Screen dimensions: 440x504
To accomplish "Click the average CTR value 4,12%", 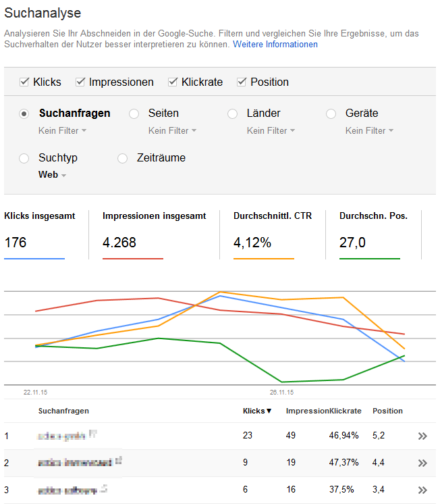I will tap(252, 243).
